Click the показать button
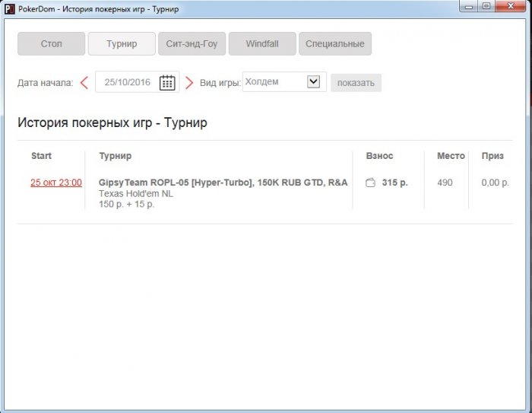Image resolution: width=532 pixels, height=413 pixels. [356, 83]
